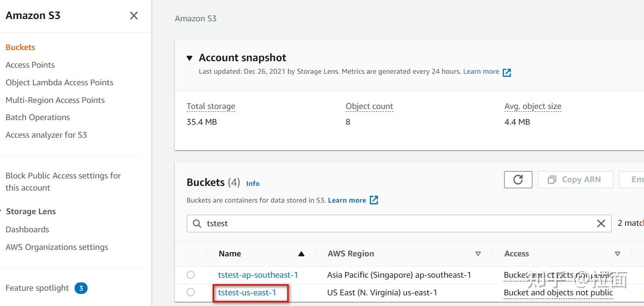Click the Buckets Info link
Screen dimensions: 644x306
[x=253, y=184]
